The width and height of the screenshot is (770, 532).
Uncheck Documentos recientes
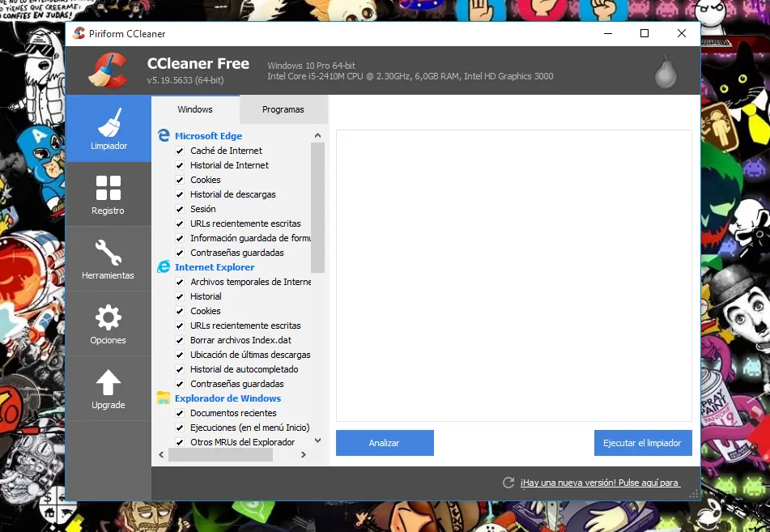pos(180,413)
